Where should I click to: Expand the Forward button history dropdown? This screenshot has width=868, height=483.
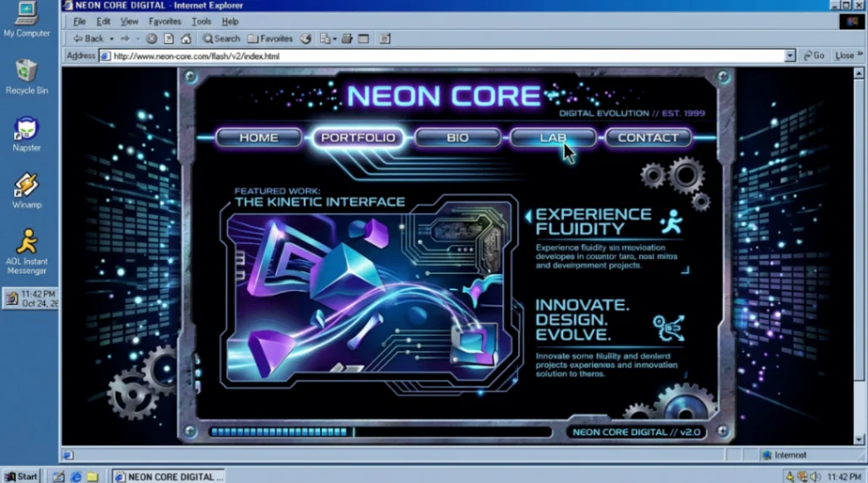(x=138, y=39)
